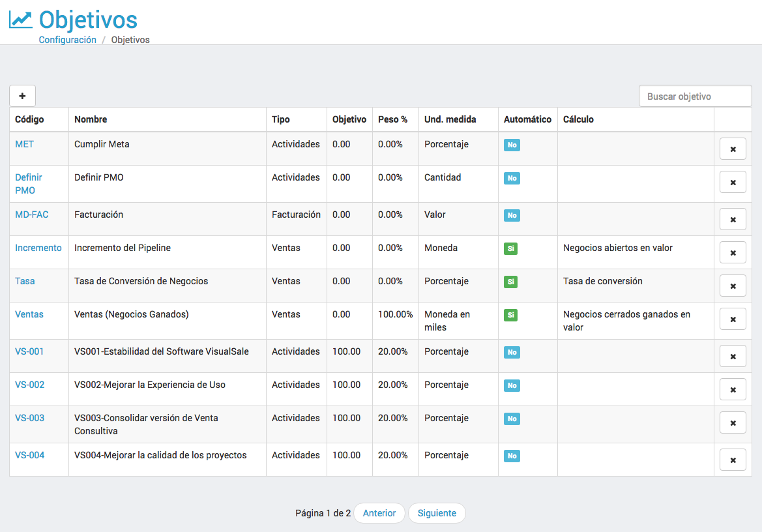Remove the VS-003 objective row
Viewport: 762px width, 532px height.
(733, 422)
